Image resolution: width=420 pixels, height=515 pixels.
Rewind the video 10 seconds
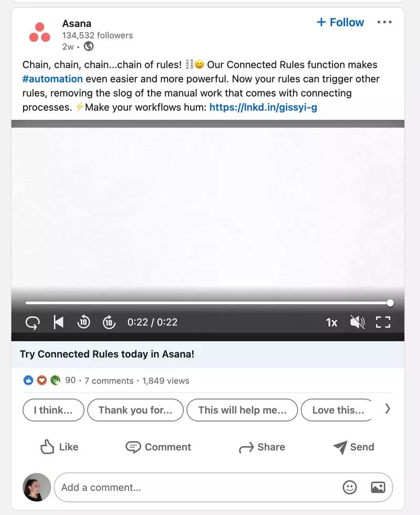[x=83, y=322]
